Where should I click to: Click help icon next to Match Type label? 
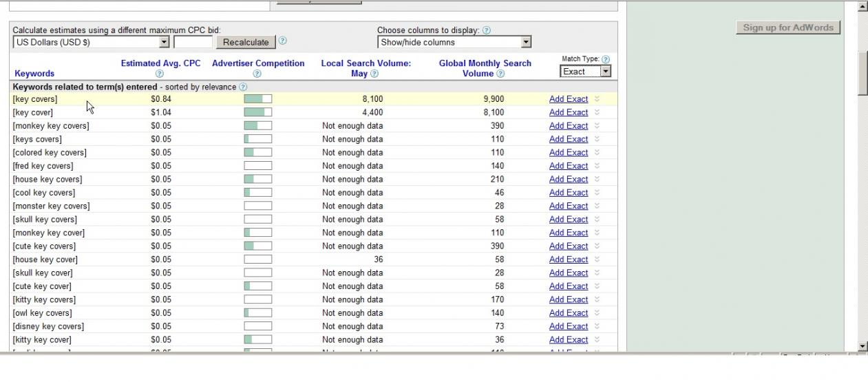point(606,60)
